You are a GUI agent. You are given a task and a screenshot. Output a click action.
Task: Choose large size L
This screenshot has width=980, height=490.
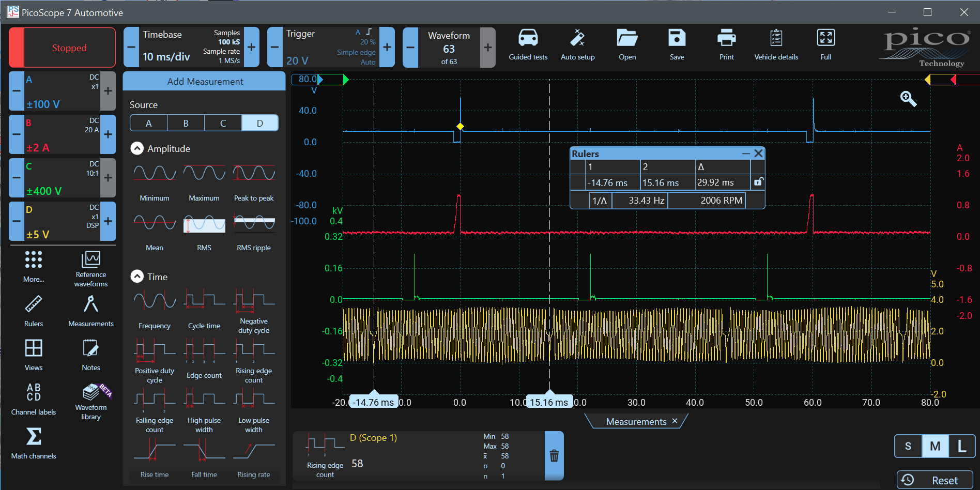(x=962, y=446)
